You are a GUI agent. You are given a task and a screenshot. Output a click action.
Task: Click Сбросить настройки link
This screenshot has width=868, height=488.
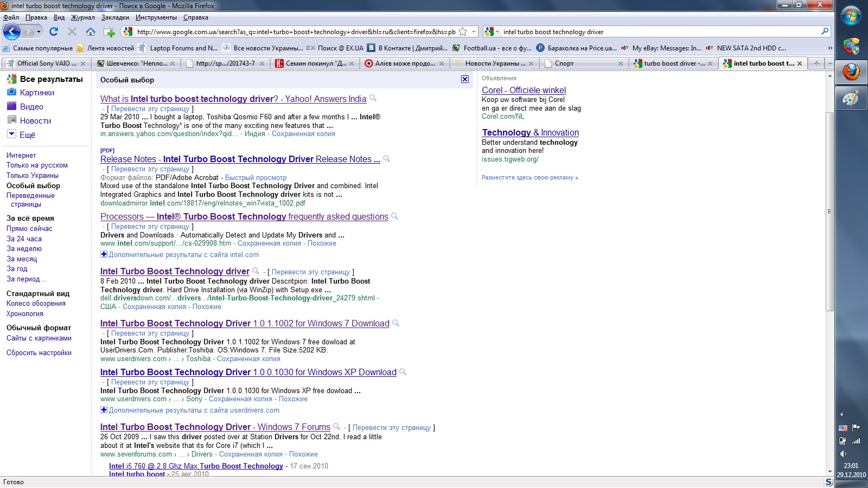39,352
